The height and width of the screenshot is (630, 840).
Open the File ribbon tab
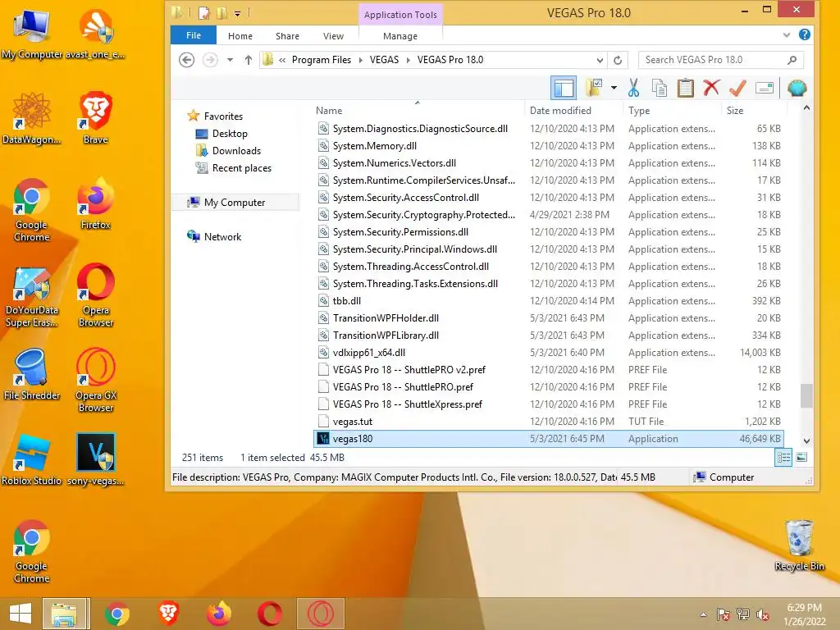coord(194,35)
